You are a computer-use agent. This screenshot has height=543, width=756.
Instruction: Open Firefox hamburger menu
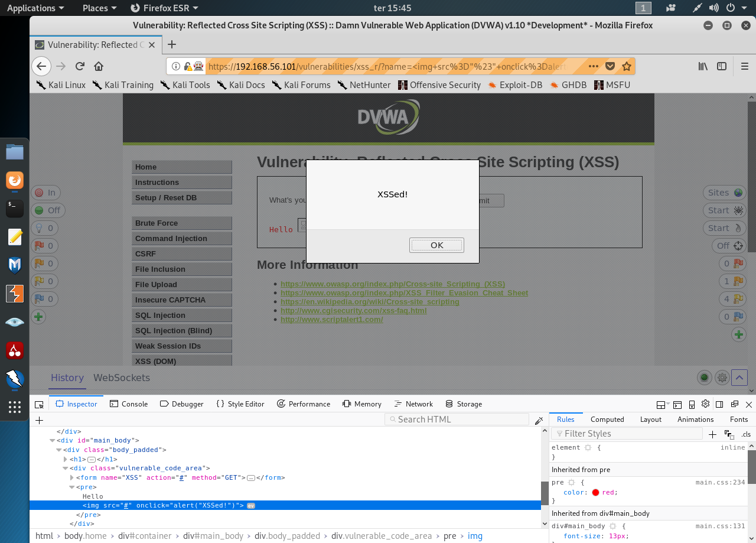744,66
